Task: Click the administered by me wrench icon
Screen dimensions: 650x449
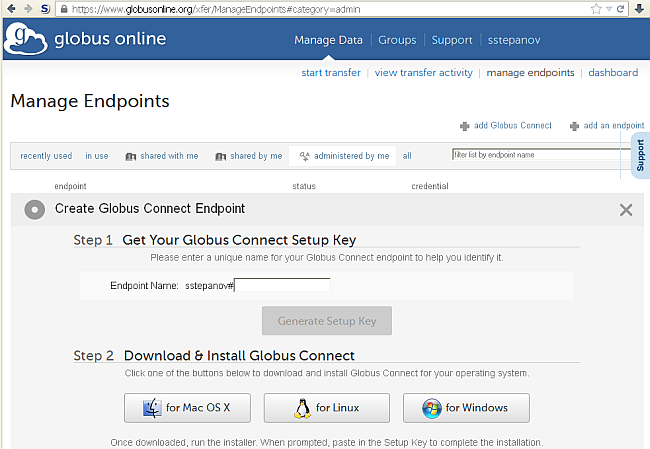Action: coord(305,156)
